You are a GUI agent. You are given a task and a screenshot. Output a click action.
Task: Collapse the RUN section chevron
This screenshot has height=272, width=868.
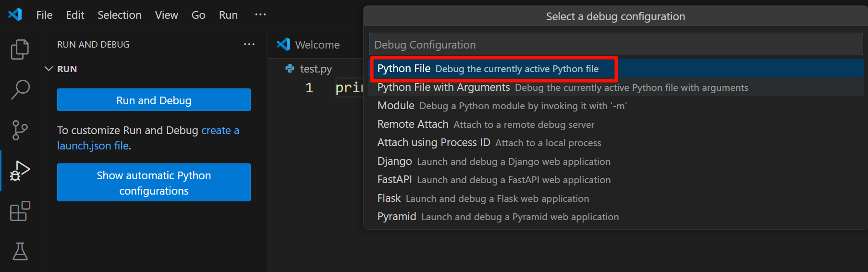tap(49, 69)
